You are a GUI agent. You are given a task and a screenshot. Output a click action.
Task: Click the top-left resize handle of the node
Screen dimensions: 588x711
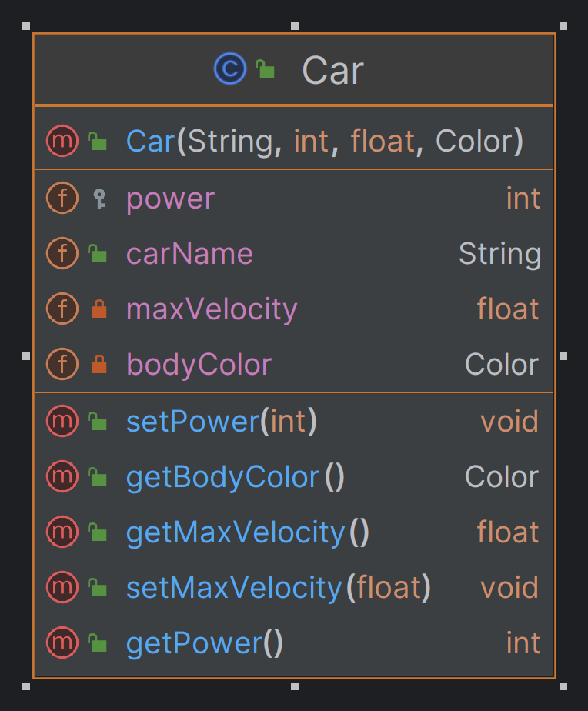coord(26,26)
